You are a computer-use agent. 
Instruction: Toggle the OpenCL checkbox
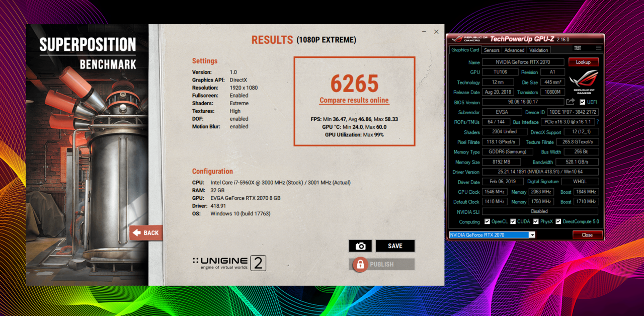tap(487, 221)
